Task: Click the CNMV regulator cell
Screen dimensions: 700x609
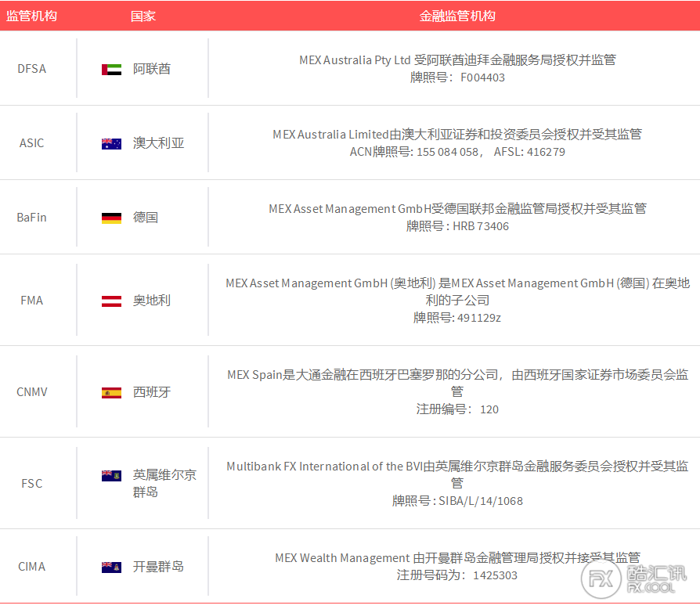Action: pyautogui.click(x=31, y=391)
